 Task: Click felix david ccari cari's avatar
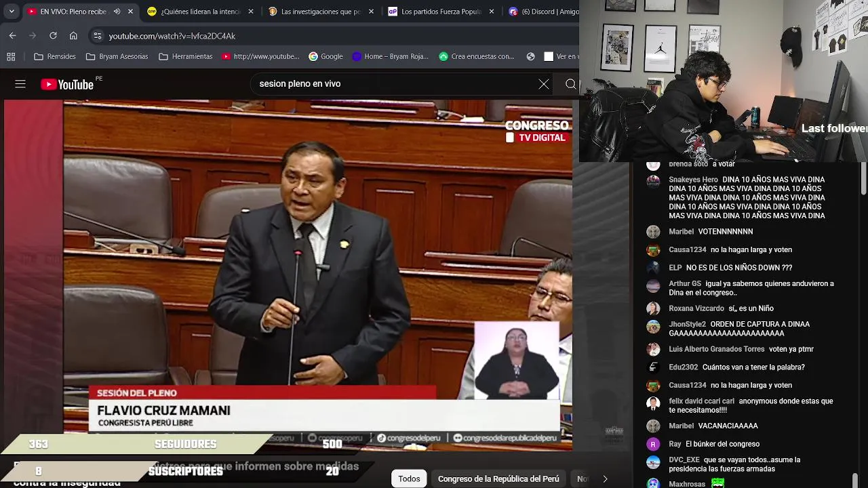pos(653,403)
